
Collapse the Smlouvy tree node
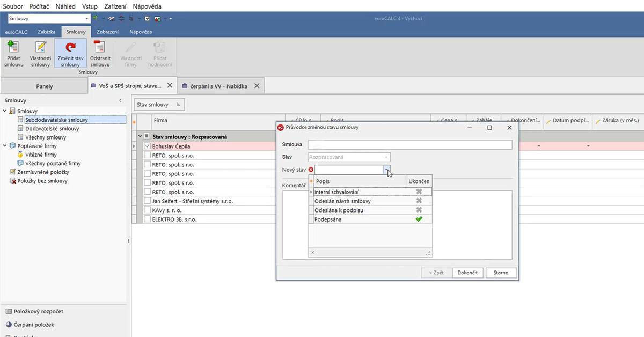click(x=5, y=111)
